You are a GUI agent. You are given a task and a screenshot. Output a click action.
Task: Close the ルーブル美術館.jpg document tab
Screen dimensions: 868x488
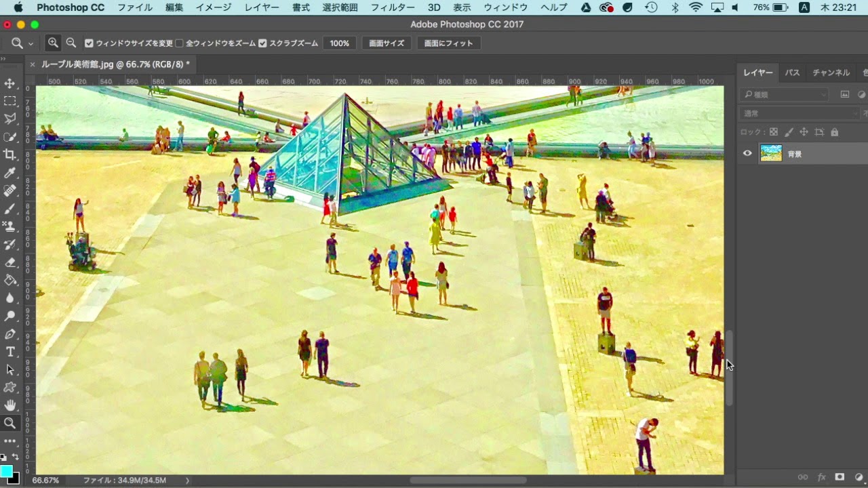[x=32, y=64]
